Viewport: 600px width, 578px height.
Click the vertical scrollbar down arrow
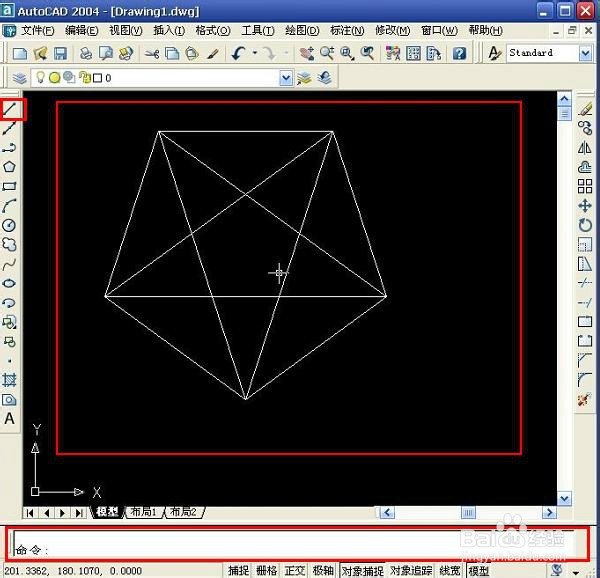(x=564, y=498)
